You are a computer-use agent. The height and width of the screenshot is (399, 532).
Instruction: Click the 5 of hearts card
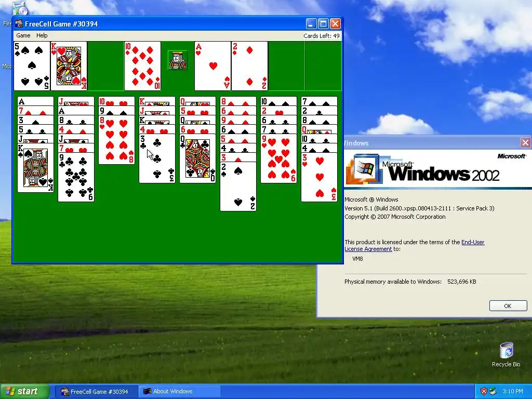tap(197, 111)
